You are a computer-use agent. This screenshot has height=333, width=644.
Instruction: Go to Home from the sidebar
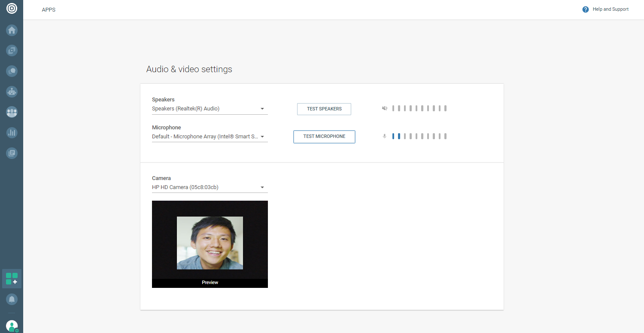tap(12, 30)
